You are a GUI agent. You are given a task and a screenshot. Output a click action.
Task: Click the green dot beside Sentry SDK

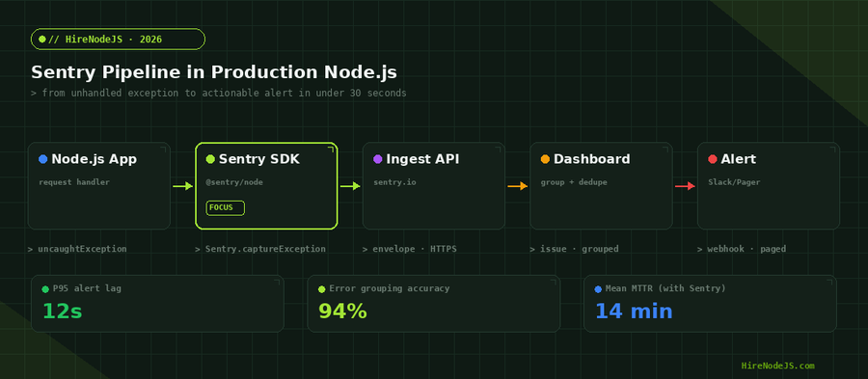(x=210, y=159)
